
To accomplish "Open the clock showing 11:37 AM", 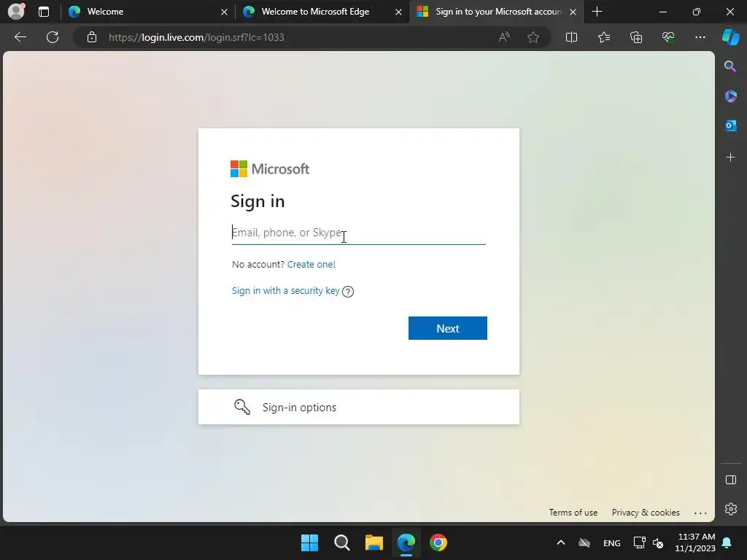I will pos(695,542).
